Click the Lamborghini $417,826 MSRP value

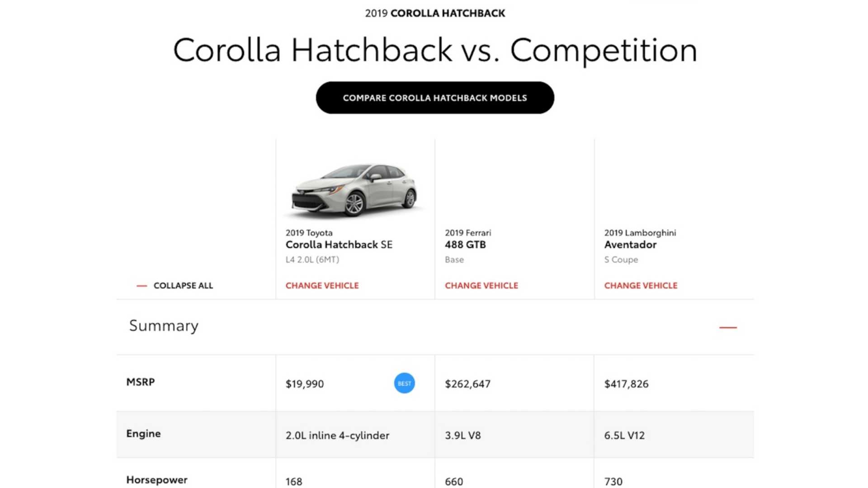(x=626, y=384)
